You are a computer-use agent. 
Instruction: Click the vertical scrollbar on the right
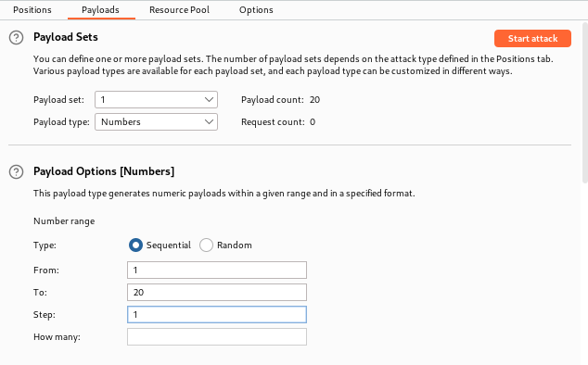click(585, 103)
